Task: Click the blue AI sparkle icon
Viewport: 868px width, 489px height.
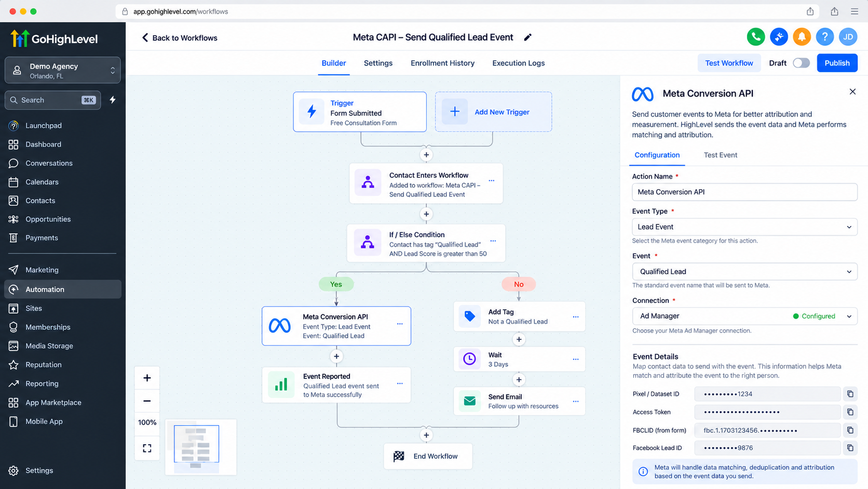Action: click(779, 37)
